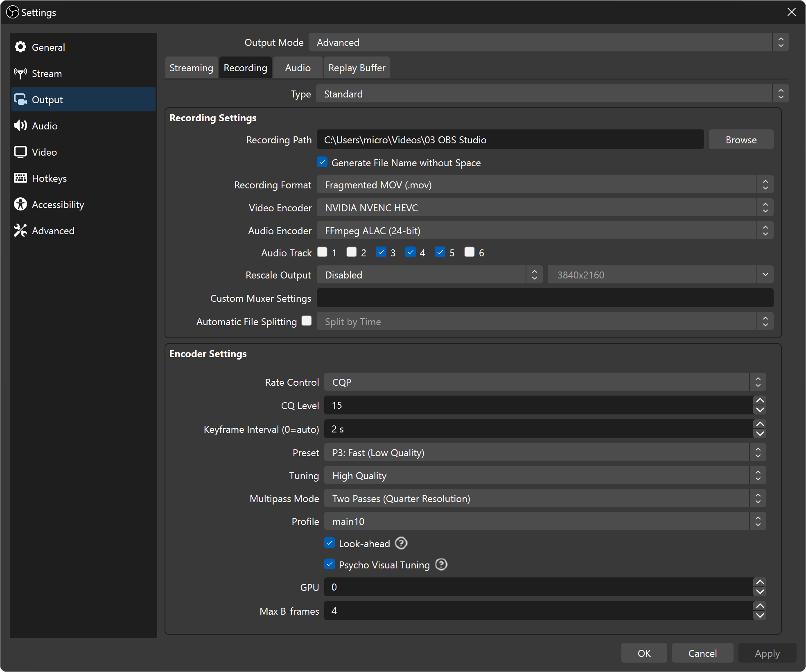Open the Output Mode dropdown
Viewport: 806px width, 672px height.
pyautogui.click(x=549, y=42)
